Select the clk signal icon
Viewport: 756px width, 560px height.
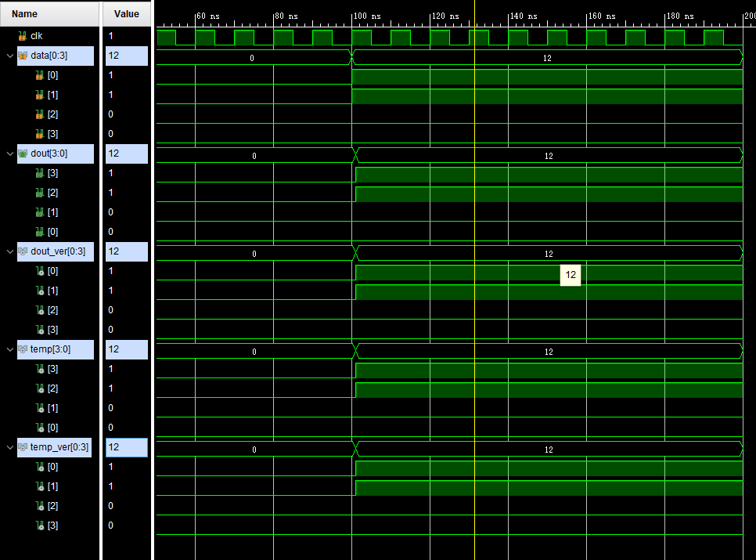pos(22,36)
